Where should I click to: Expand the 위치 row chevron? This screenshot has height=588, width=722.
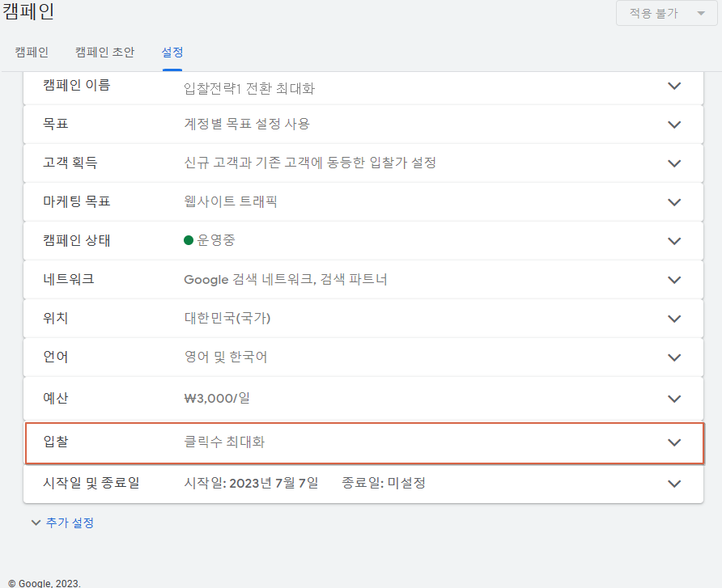(x=674, y=319)
